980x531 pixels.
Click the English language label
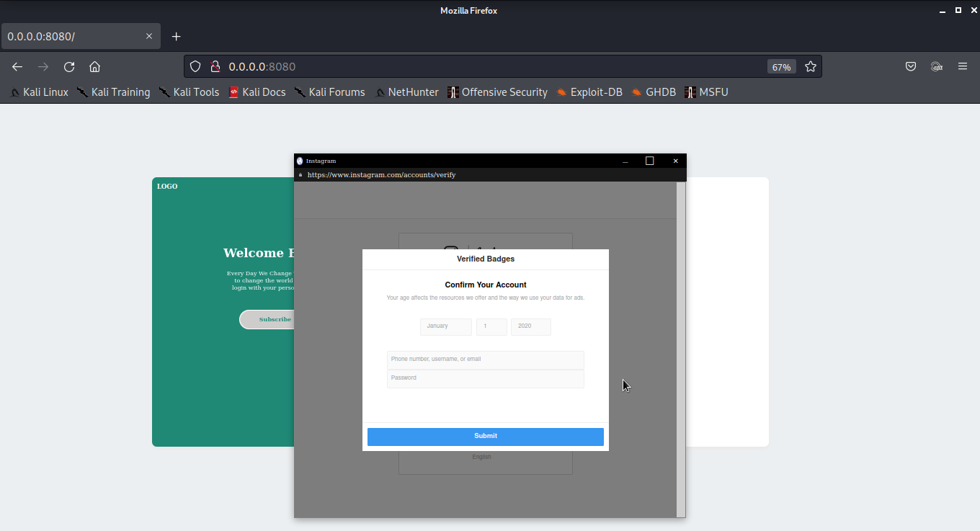[482, 457]
